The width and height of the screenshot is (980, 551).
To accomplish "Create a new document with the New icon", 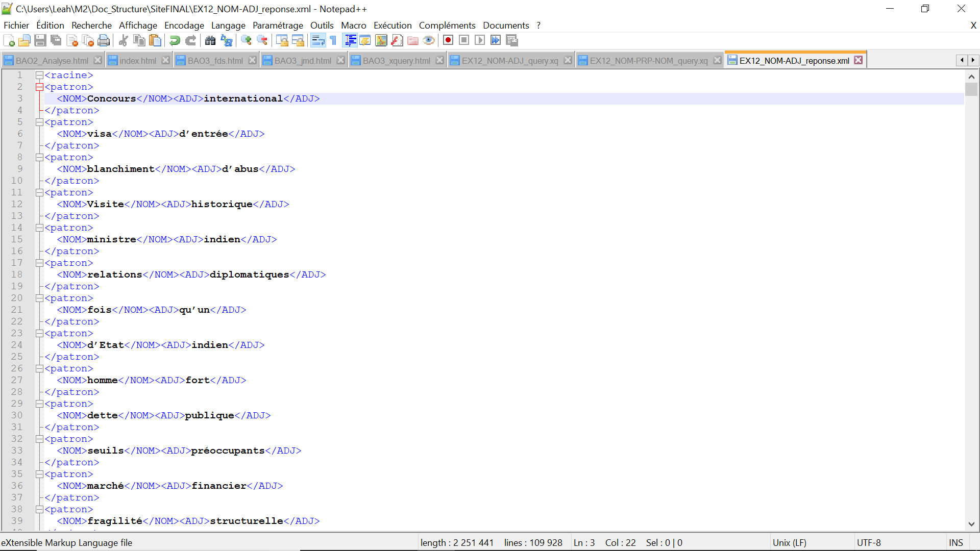I will click(9, 41).
